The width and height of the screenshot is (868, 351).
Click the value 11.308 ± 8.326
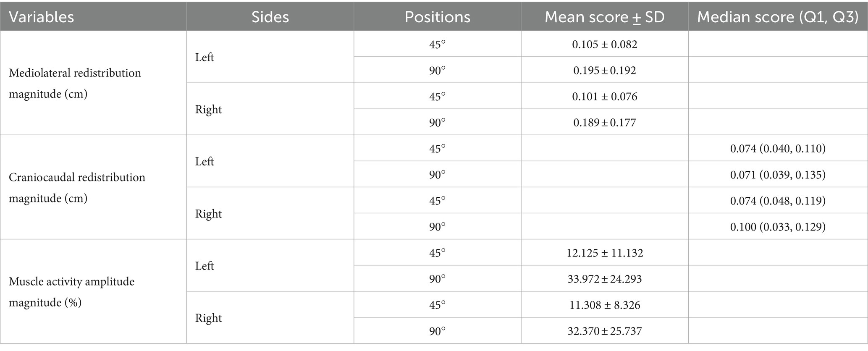click(x=605, y=305)
